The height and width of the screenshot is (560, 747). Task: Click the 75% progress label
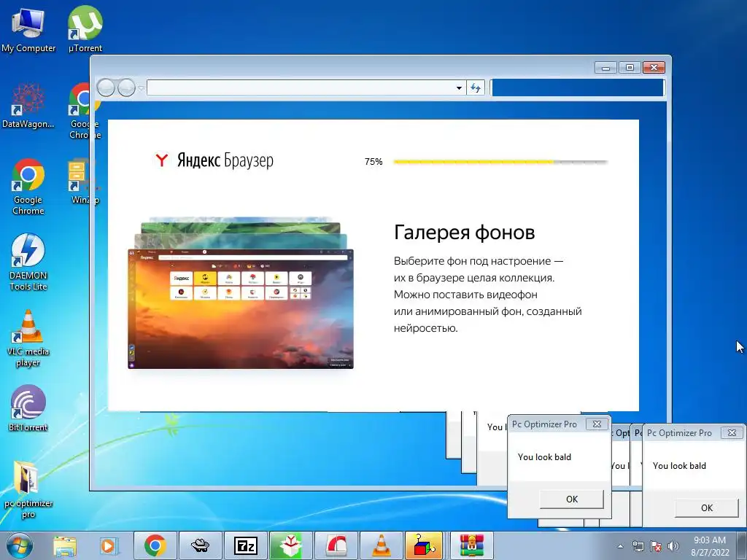pos(373,162)
